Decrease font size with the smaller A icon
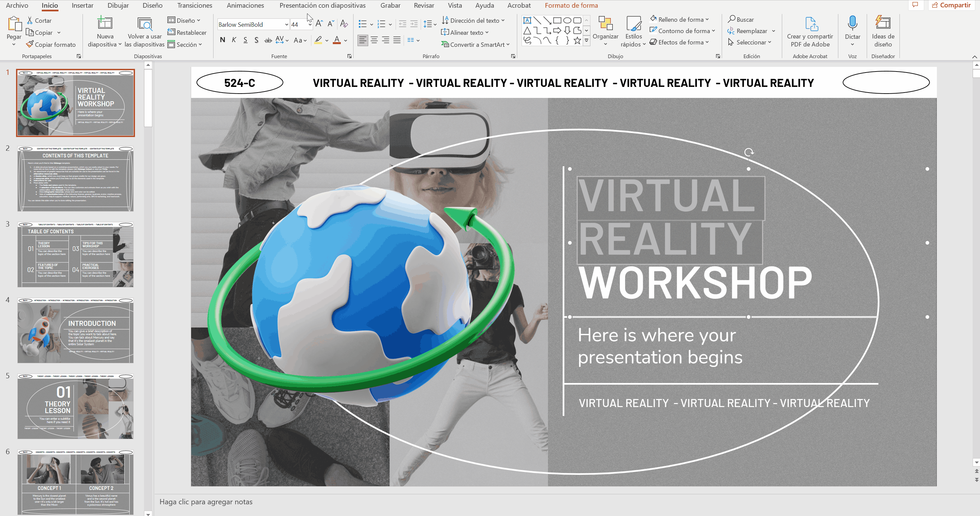Image resolution: width=980 pixels, height=516 pixels. coord(331,24)
